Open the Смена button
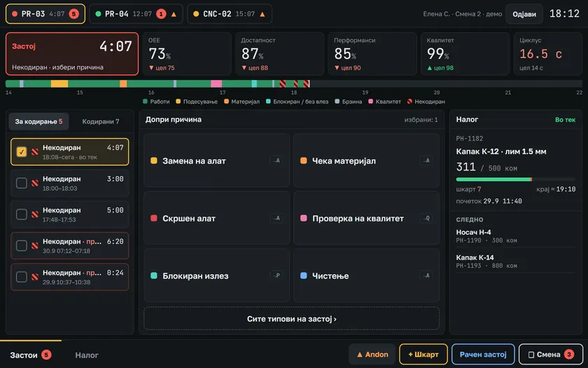The image size is (588, 368). [x=550, y=355]
